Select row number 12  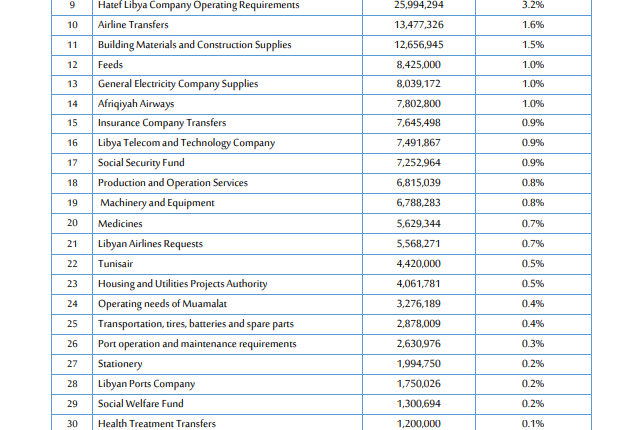click(x=72, y=65)
